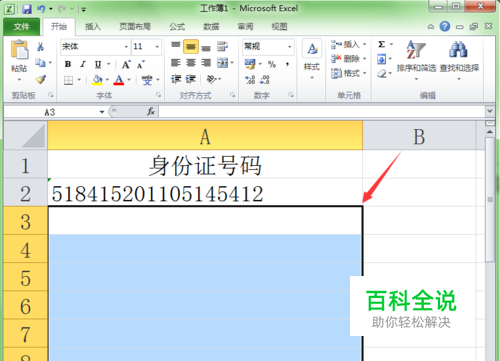Click the wrap text icon
The width and height of the screenshot is (500, 361).
[222, 46]
